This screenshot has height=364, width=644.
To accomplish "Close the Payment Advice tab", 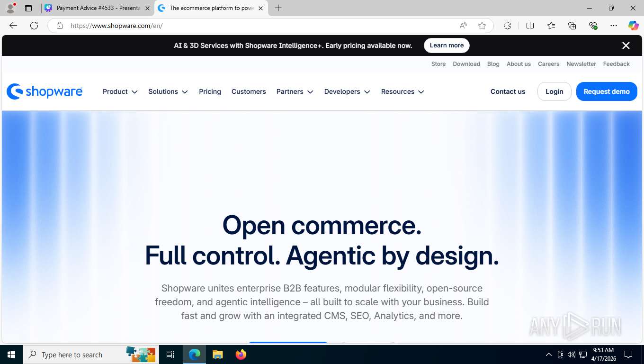I will [147, 8].
